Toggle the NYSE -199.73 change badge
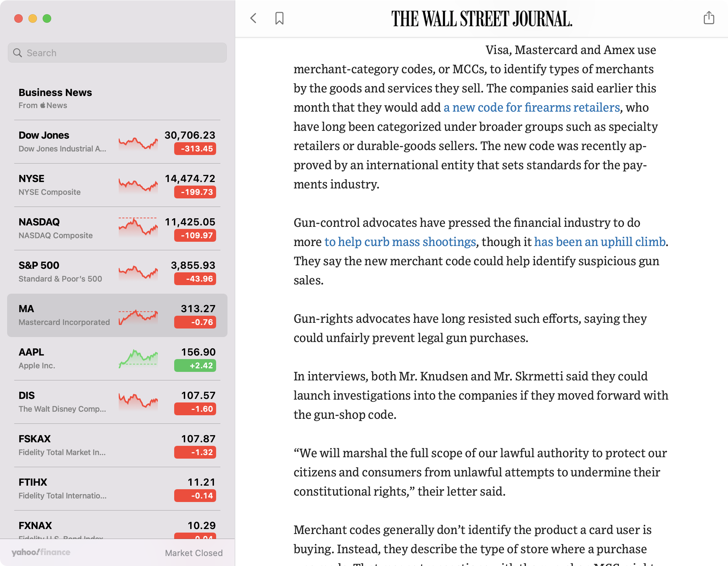This screenshot has height=566, width=728. point(195,192)
